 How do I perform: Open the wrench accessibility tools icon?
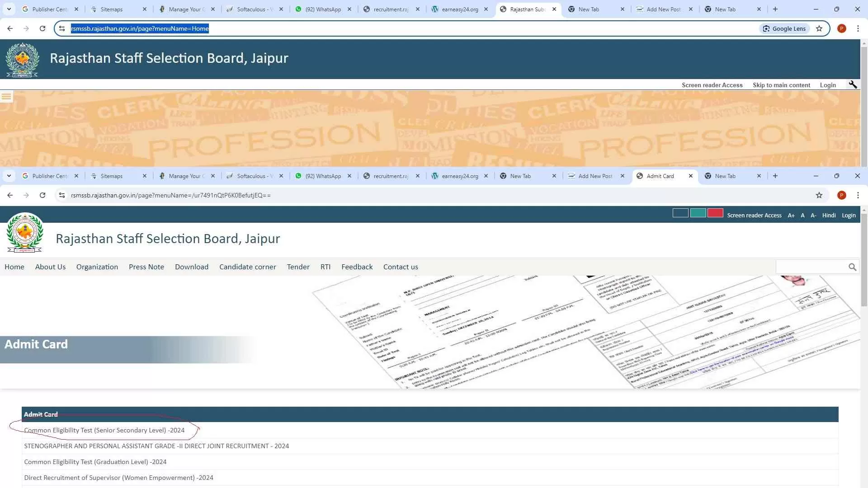(x=853, y=84)
